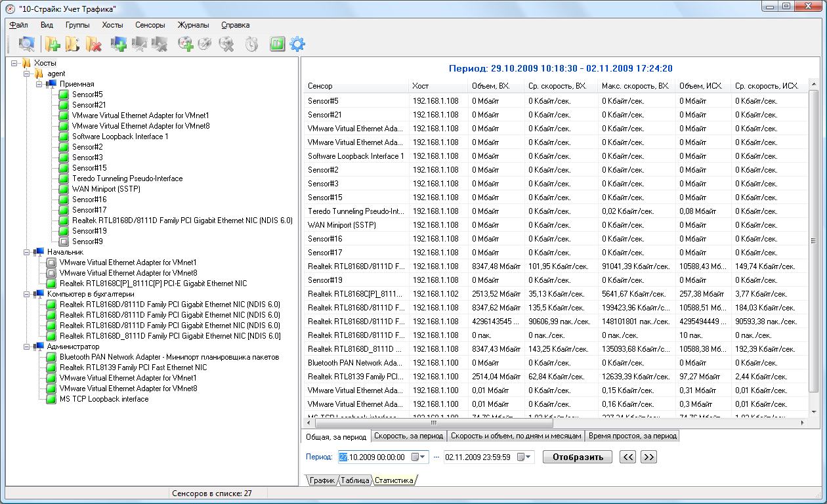Open the Журналы menu
The image size is (827, 504).
[x=194, y=25]
